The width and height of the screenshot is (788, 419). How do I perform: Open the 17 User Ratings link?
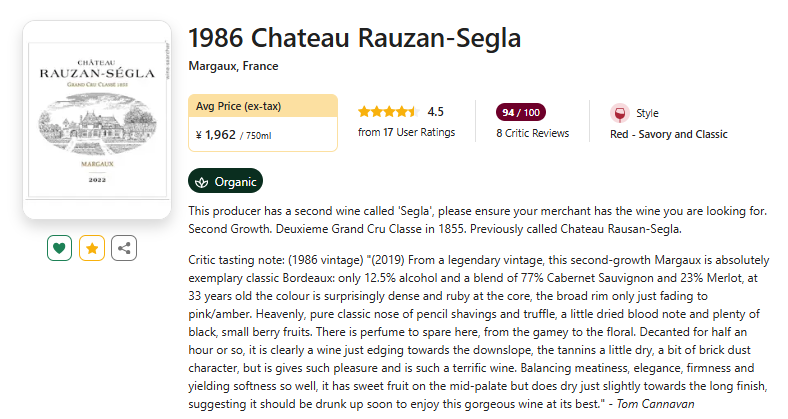(x=406, y=132)
